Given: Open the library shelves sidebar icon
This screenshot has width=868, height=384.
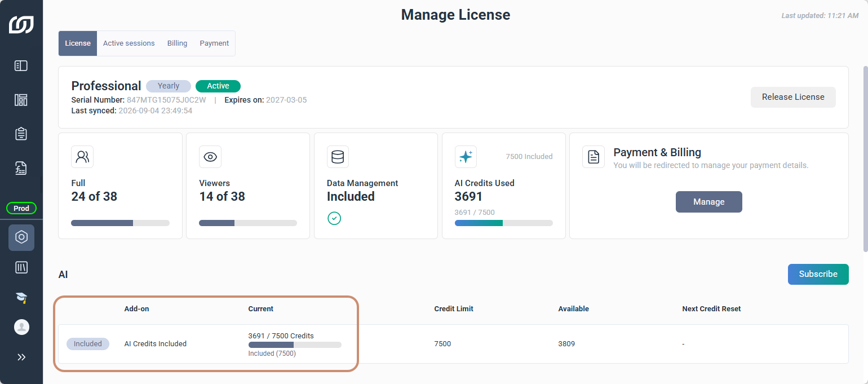Looking at the screenshot, I should 21,268.
